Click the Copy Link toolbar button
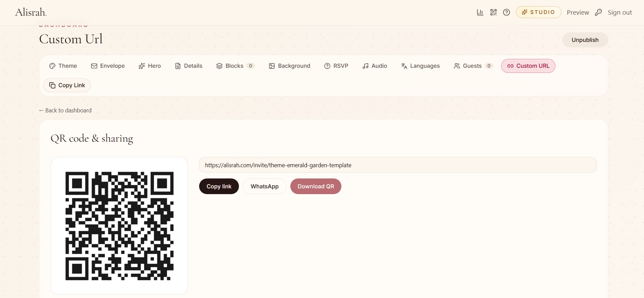The height and width of the screenshot is (298, 644). (67, 85)
